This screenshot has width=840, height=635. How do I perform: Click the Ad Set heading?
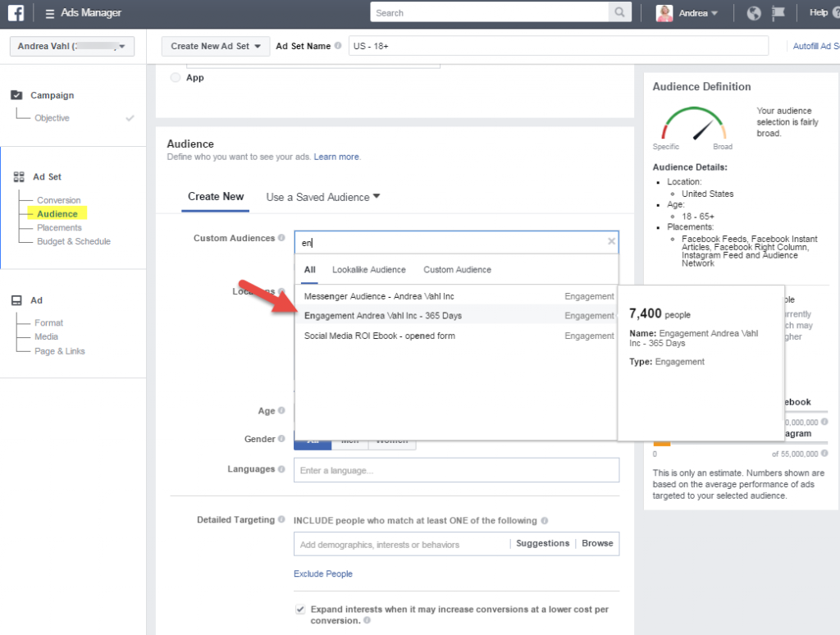pos(47,176)
